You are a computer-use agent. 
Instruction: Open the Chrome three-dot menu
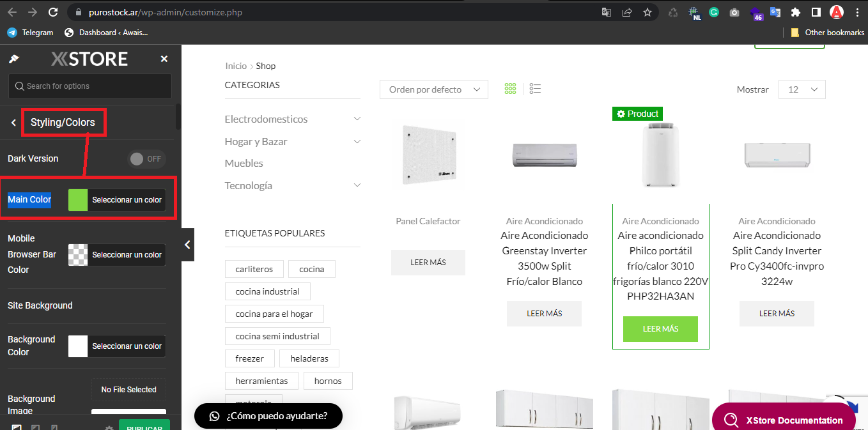point(857,12)
